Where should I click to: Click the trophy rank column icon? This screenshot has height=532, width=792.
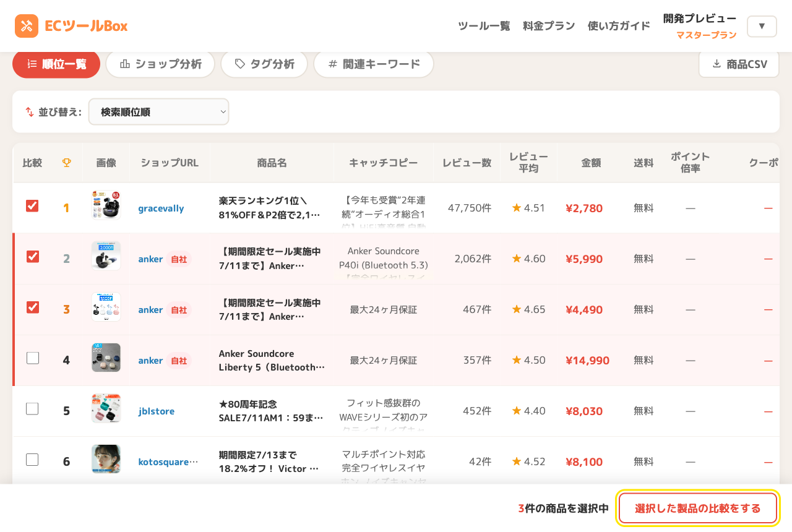coord(66,163)
